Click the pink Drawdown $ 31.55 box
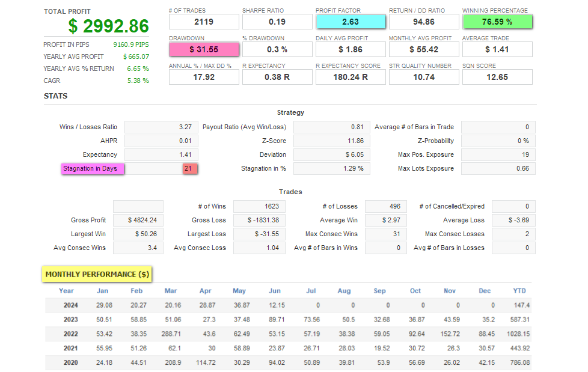This screenshot has height=372, width=588. [x=203, y=49]
